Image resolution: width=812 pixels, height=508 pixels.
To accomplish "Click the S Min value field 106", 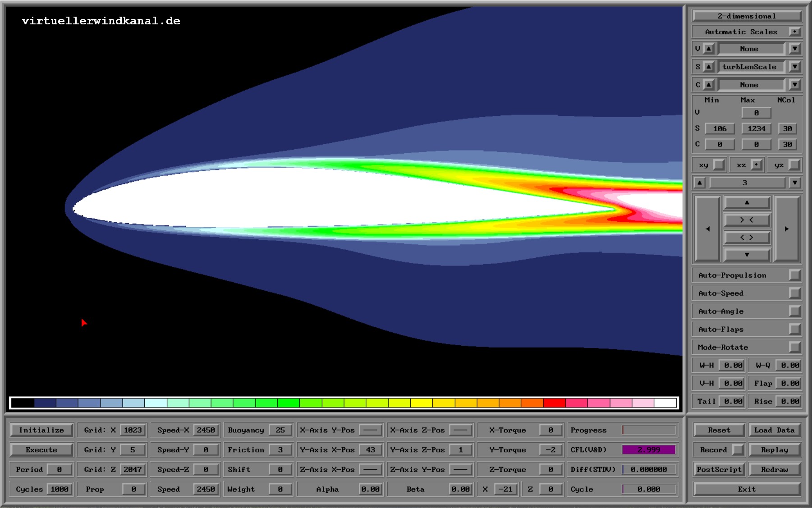I will [720, 128].
